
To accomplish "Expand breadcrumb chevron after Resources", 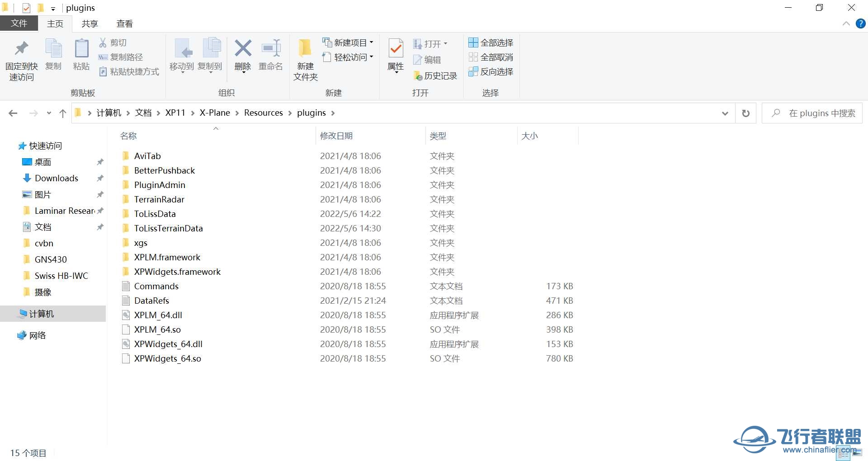I will click(290, 113).
